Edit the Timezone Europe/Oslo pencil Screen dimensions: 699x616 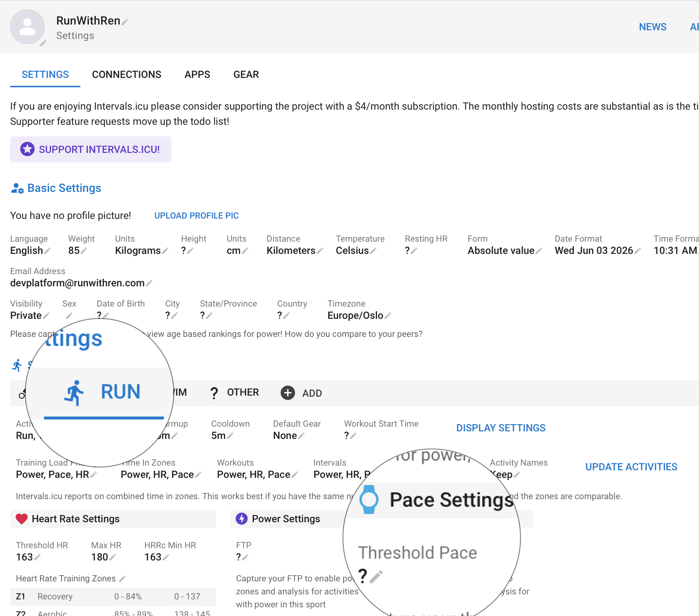click(388, 316)
